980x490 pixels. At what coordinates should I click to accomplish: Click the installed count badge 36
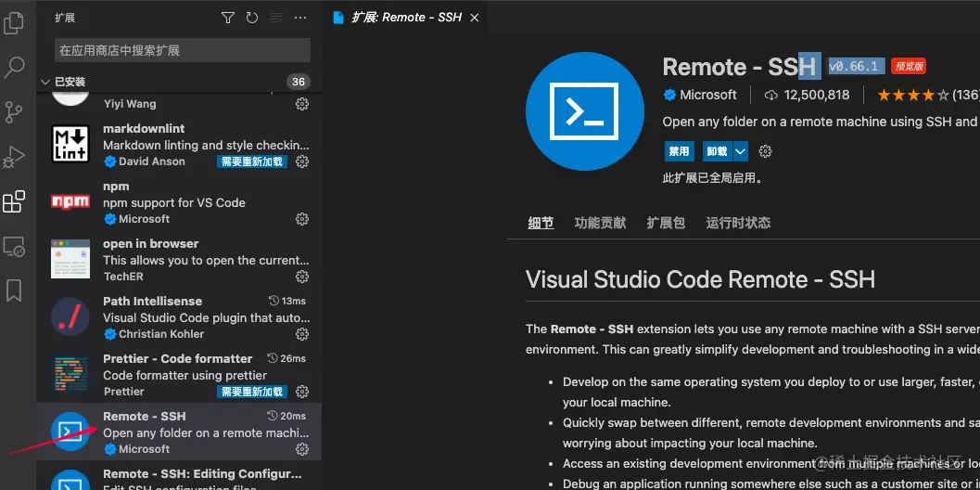click(x=299, y=82)
